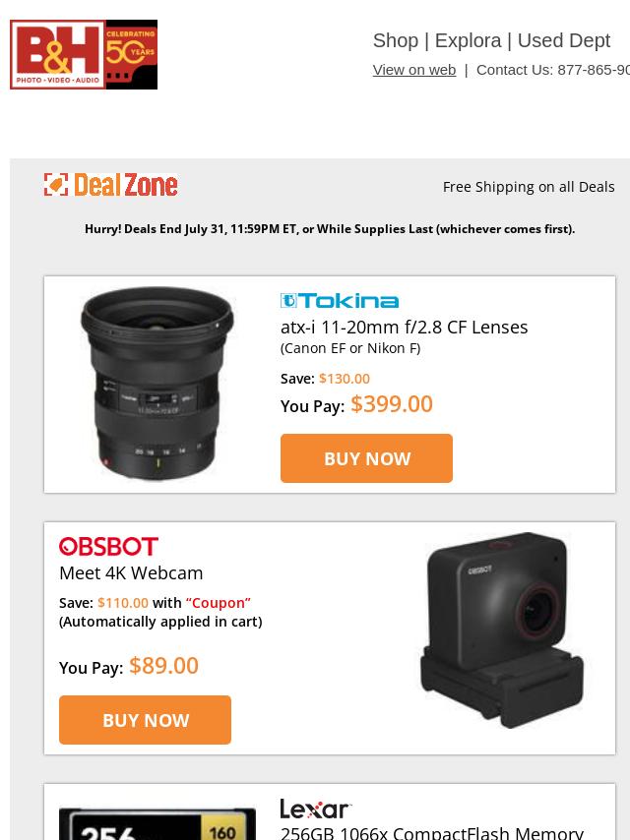
Task: Open the View on web link
Action: (414, 70)
